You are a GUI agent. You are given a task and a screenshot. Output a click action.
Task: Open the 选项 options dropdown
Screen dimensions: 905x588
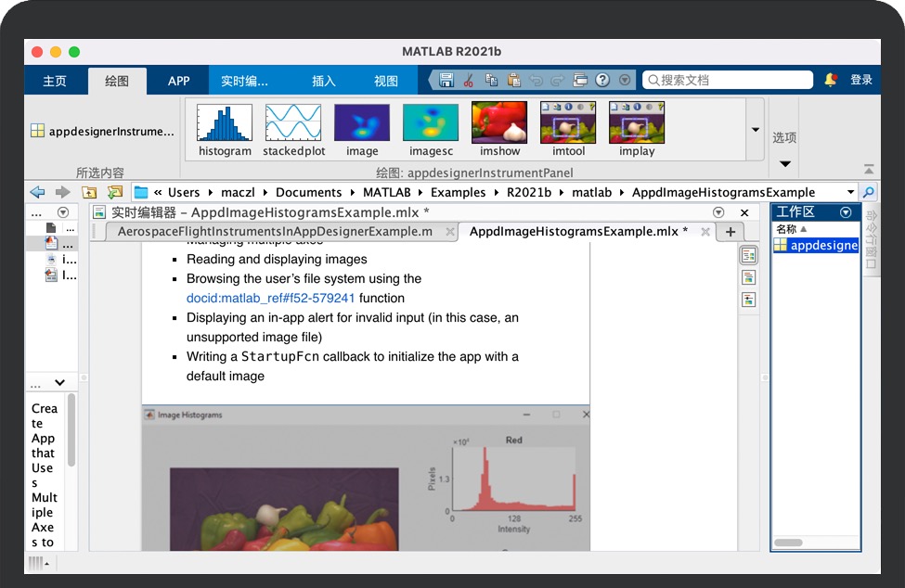pos(784,163)
